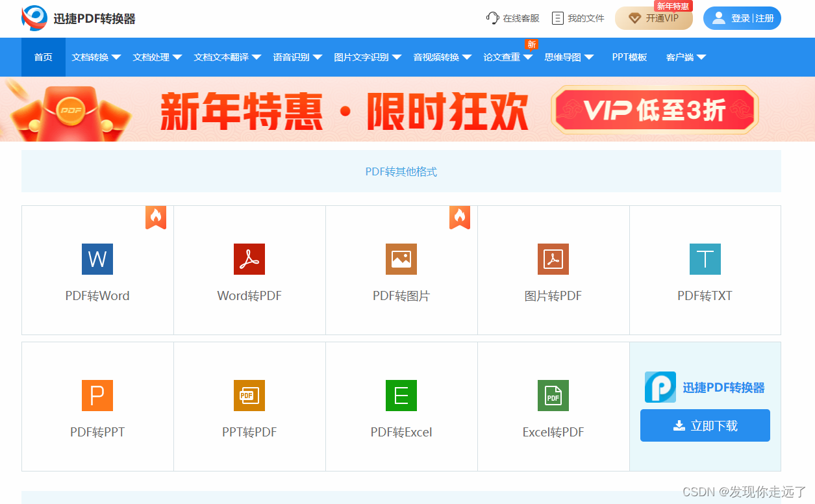
Task: Select the PDF转Excel green E icon
Action: click(x=401, y=396)
